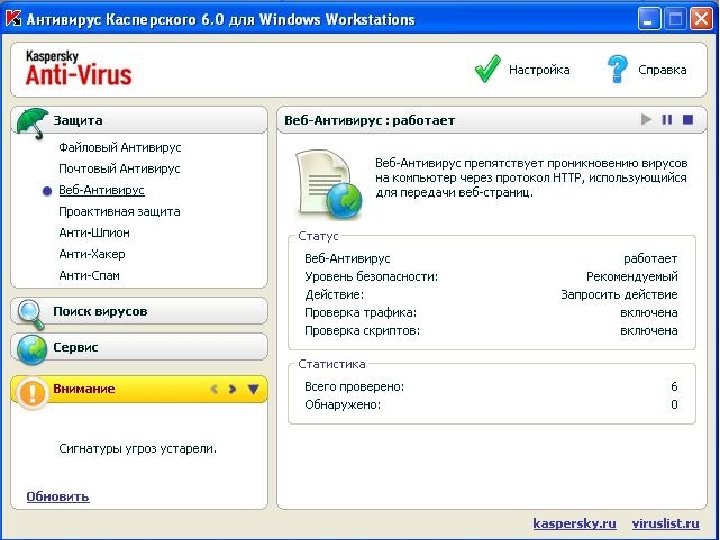Stop Веб-Антивирус with the stop button

(x=687, y=120)
